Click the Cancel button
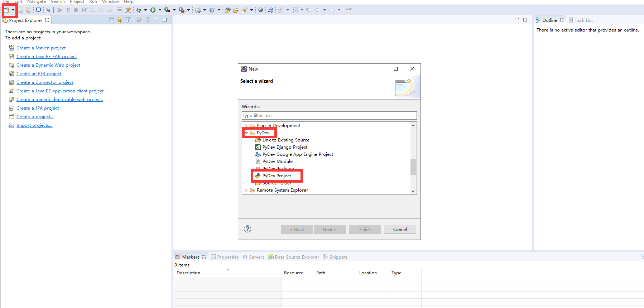The image size is (644, 308). [400, 230]
